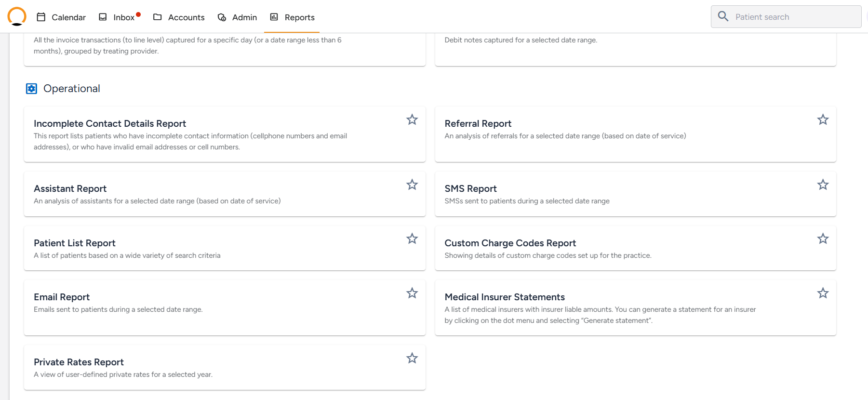Image resolution: width=868 pixels, height=400 pixels.
Task: Click 'All the invoice transactions' description text
Action: click(187, 45)
